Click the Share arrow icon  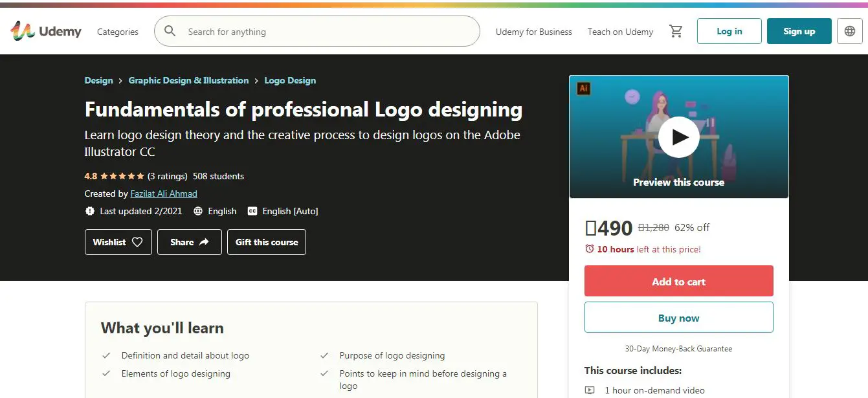pos(204,242)
